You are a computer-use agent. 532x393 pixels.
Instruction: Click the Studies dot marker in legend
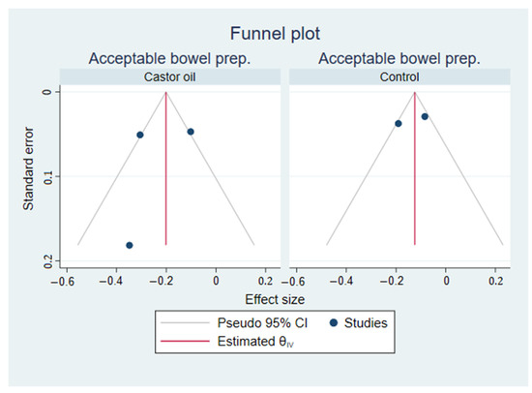pyautogui.click(x=334, y=322)
